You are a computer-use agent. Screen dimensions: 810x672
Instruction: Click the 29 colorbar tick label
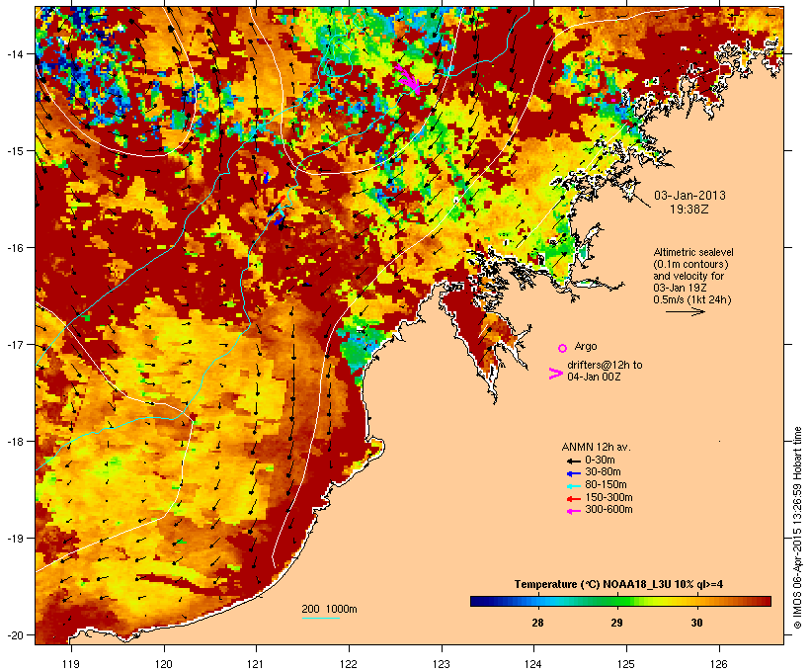(x=616, y=623)
